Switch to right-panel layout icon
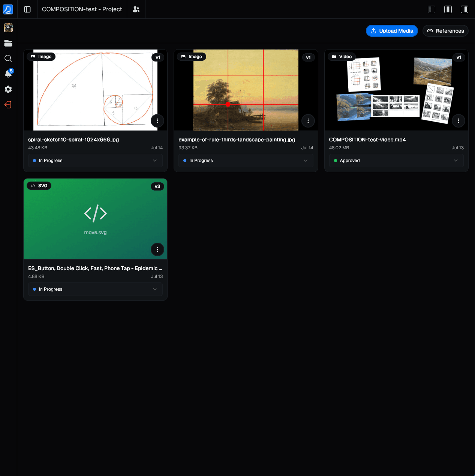The image size is (475, 476). tap(465, 9)
